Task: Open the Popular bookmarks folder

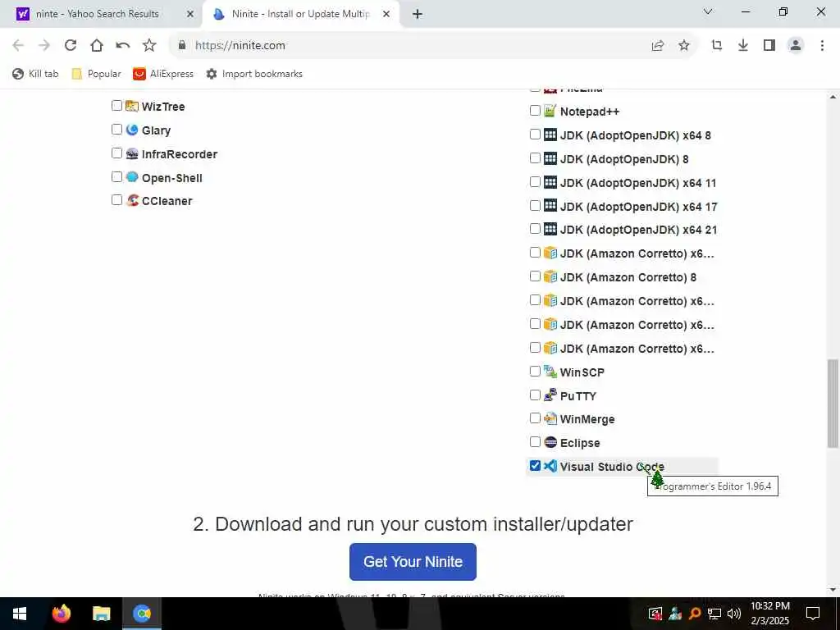Action: click(97, 74)
